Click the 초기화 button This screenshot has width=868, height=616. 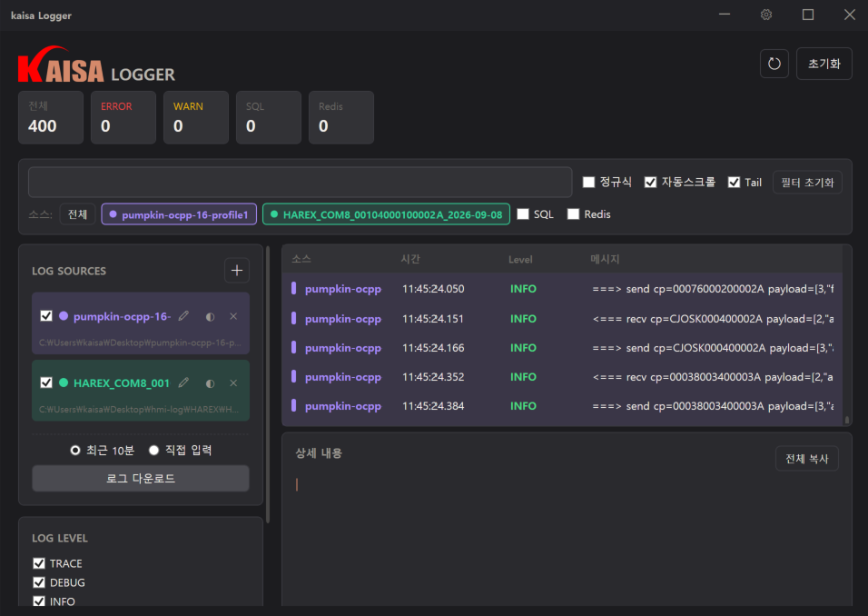pyautogui.click(x=824, y=64)
